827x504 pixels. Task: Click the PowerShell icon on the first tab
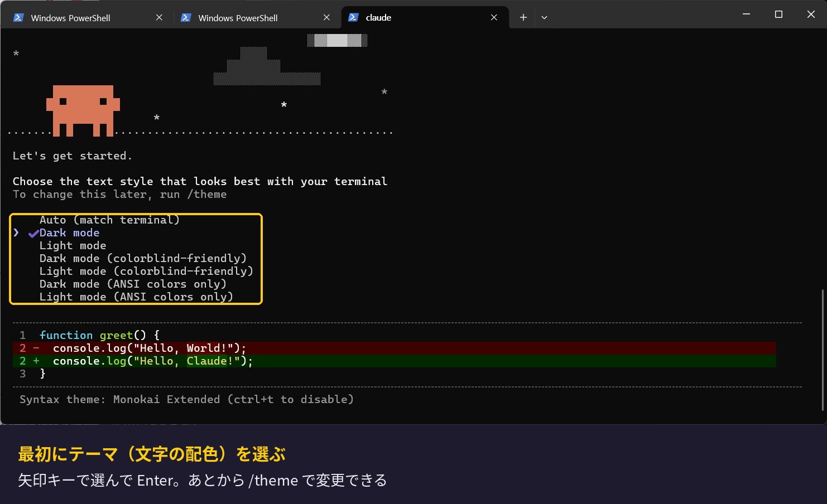point(18,17)
